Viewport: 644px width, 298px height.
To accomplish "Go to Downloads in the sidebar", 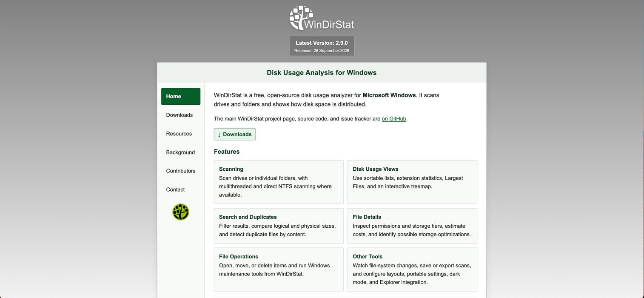I will [x=181, y=115].
